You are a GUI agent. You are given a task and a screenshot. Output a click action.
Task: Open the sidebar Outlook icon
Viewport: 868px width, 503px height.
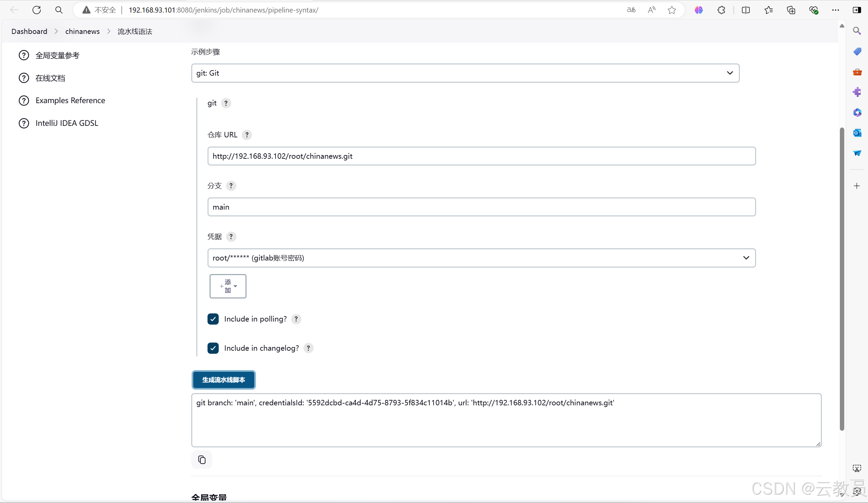[x=857, y=133]
